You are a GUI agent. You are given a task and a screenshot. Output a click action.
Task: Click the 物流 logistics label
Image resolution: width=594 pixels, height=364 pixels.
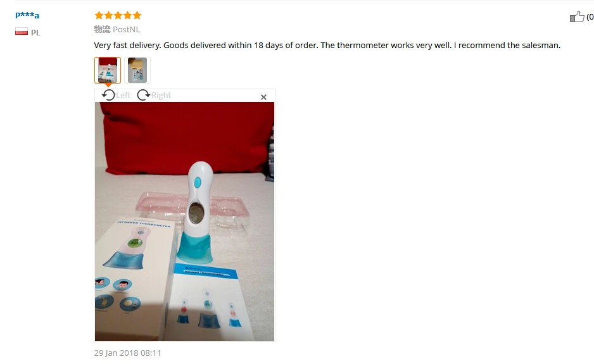(x=103, y=30)
